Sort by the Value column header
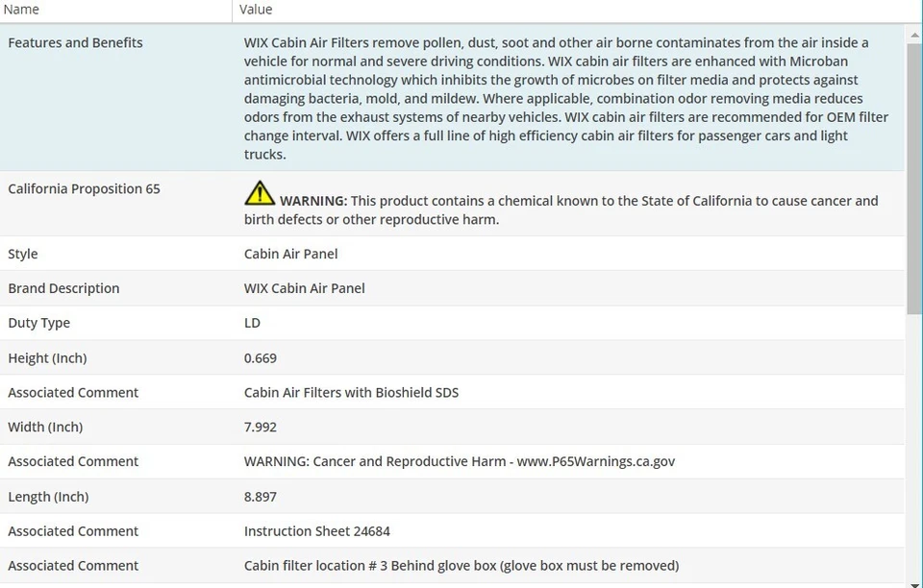The image size is (923, 588). (256, 10)
